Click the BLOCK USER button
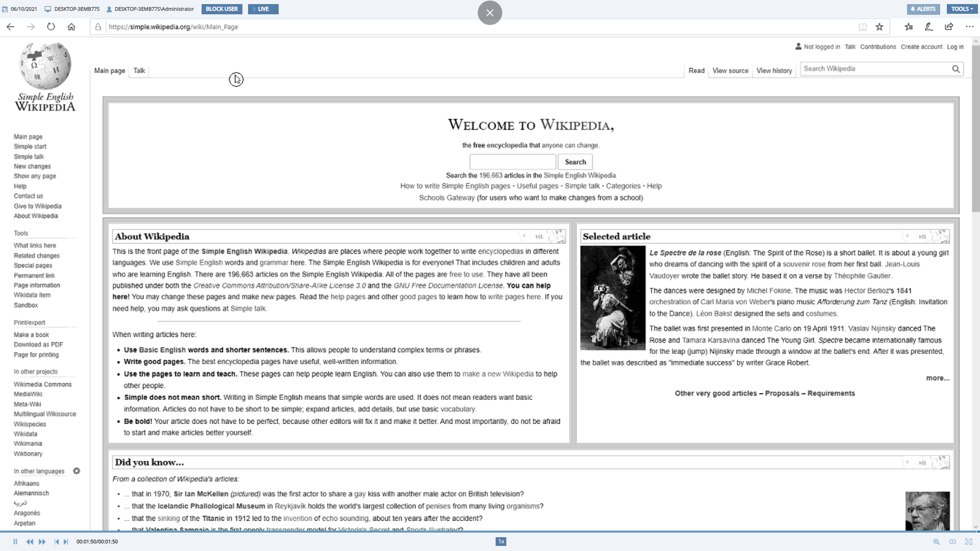The image size is (980, 551). [222, 9]
